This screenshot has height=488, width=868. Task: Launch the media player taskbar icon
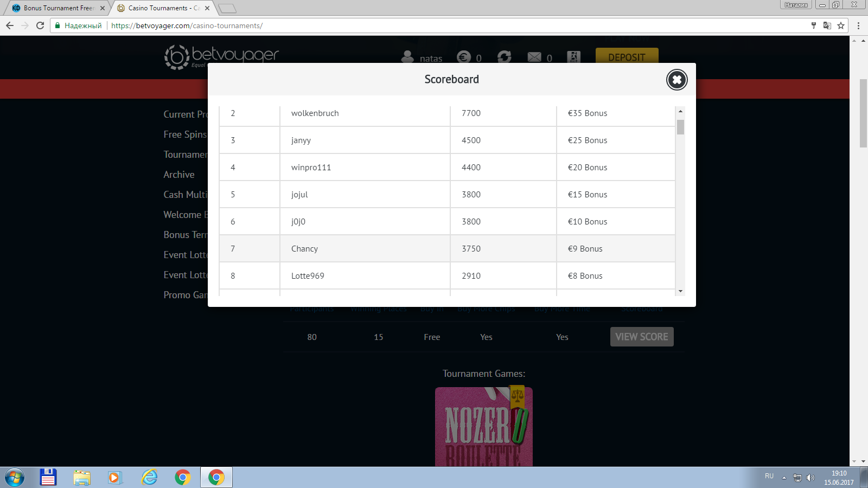tap(114, 477)
